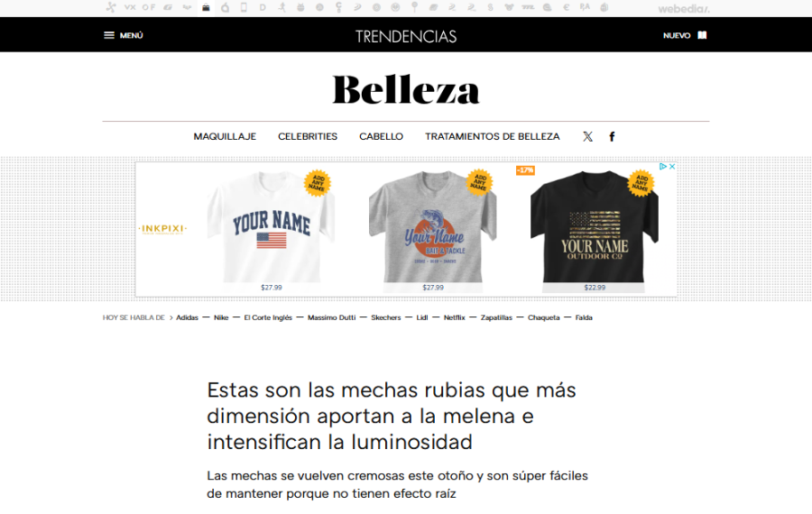Image resolution: width=812 pixels, height=514 pixels.
Task: Close the ad with the X icon
Action: 671,167
